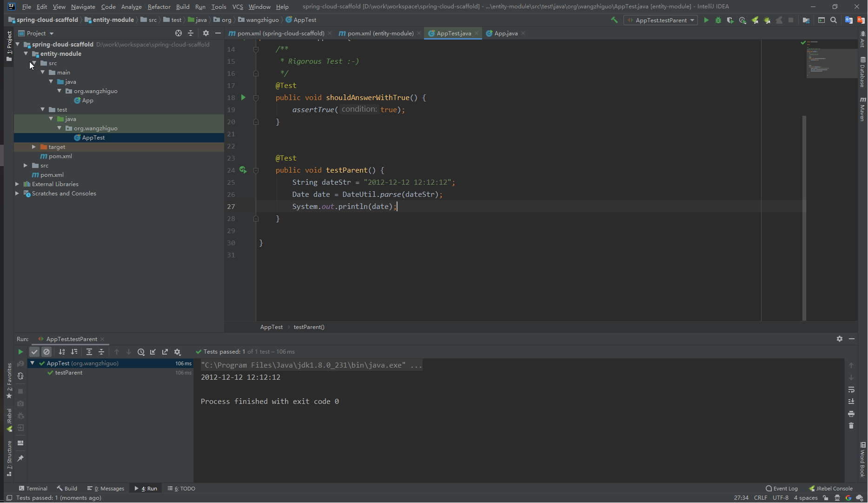Click the blue Google Translate icon
Viewport: 868px width, 503px height.
(849, 20)
